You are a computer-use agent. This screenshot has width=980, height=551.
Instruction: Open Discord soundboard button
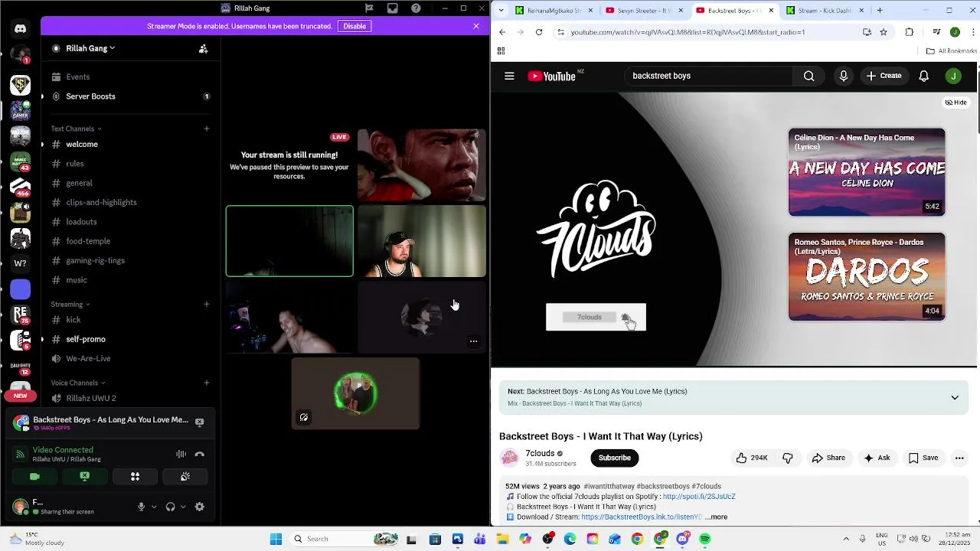click(x=185, y=476)
